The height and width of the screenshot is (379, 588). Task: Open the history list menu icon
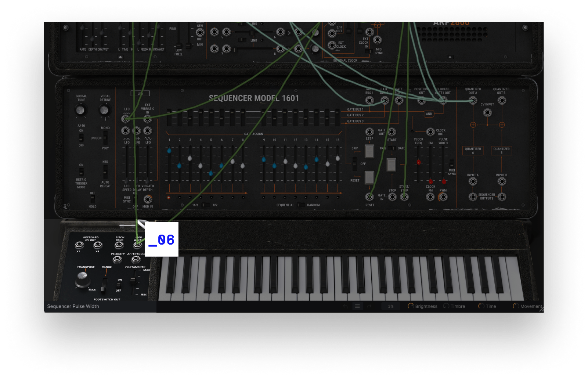357,306
